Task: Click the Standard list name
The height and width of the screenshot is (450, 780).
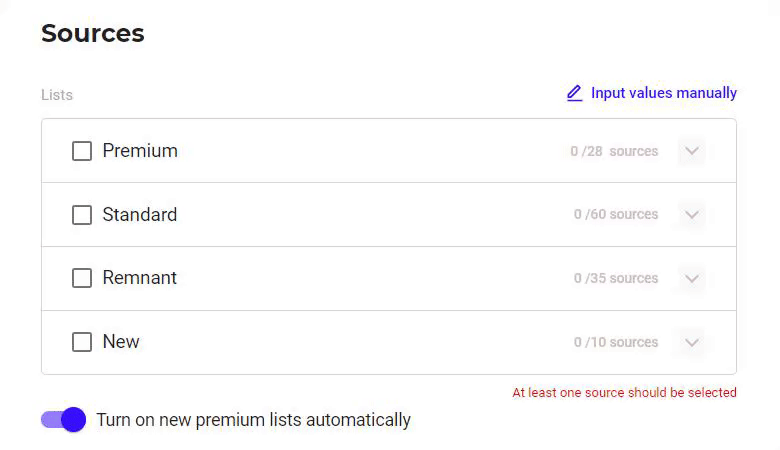Action: pos(140,215)
